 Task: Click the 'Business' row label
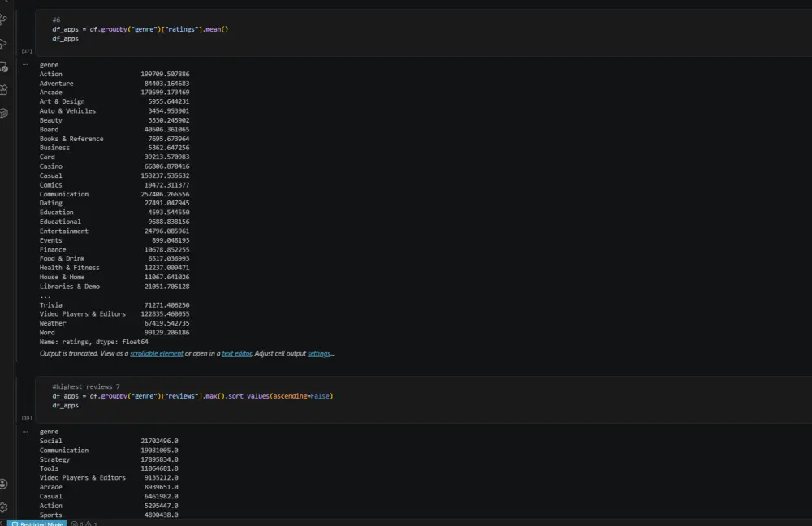click(54, 148)
